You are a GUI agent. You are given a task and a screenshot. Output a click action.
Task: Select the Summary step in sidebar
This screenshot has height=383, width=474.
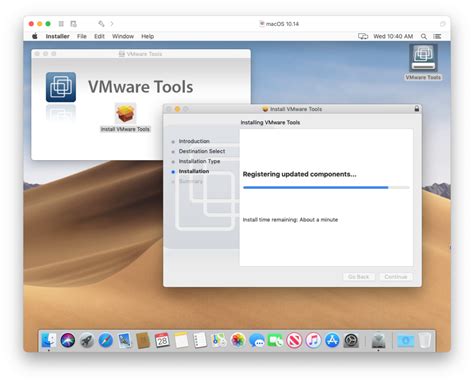pos(191,181)
